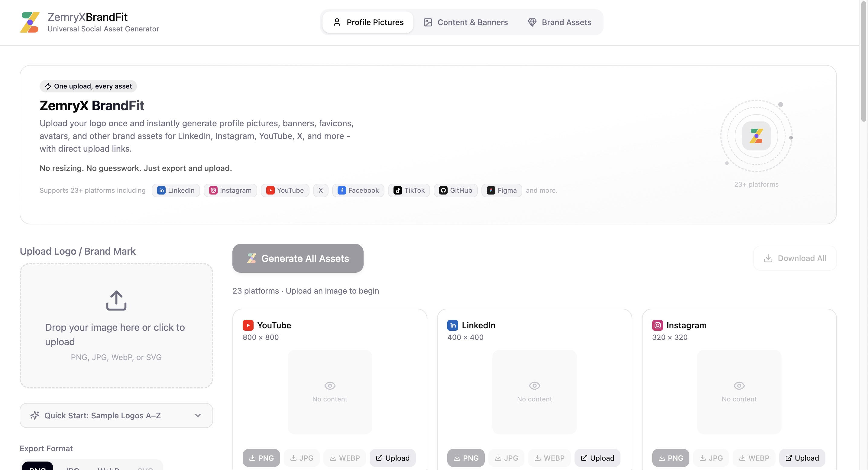Download LinkedIn asset as WEBP
This screenshot has height=470, width=868.
(549, 458)
